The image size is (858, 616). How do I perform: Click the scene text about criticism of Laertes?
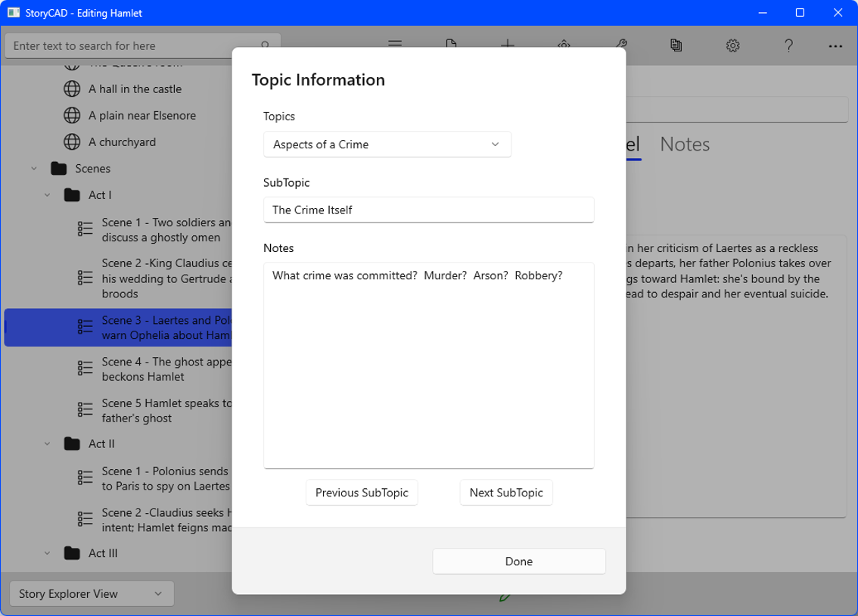[729, 271]
